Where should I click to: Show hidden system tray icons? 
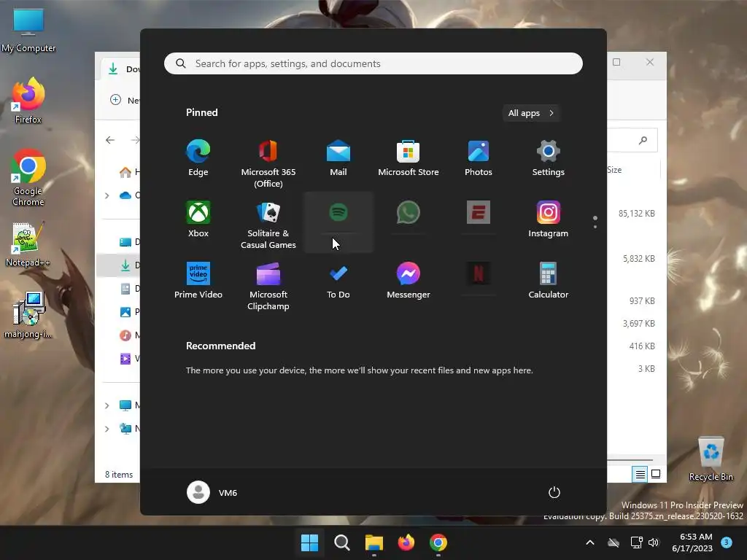(x=589, y=542)
